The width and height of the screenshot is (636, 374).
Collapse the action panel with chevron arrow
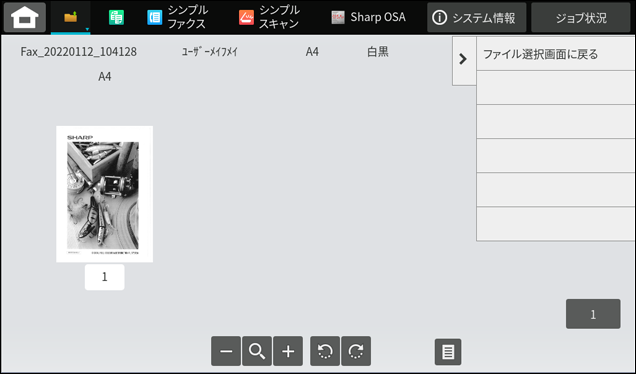(x=464, y=60)
